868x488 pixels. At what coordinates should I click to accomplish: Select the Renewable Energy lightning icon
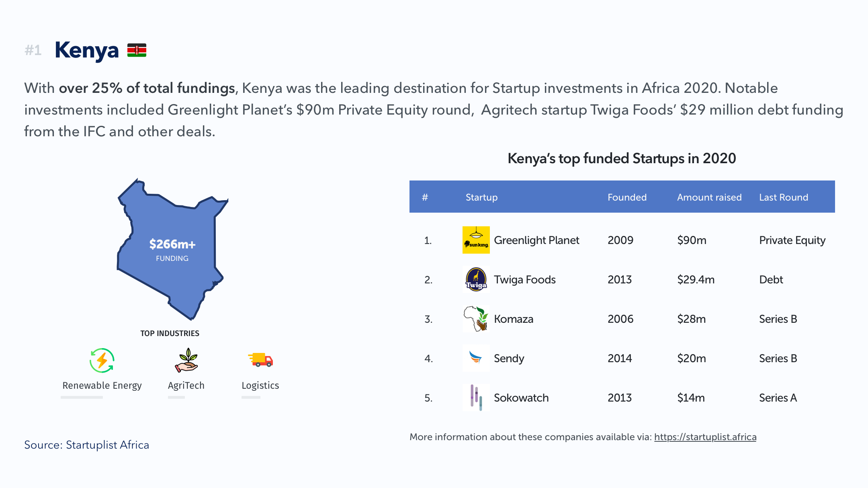[x=102, y=360]
